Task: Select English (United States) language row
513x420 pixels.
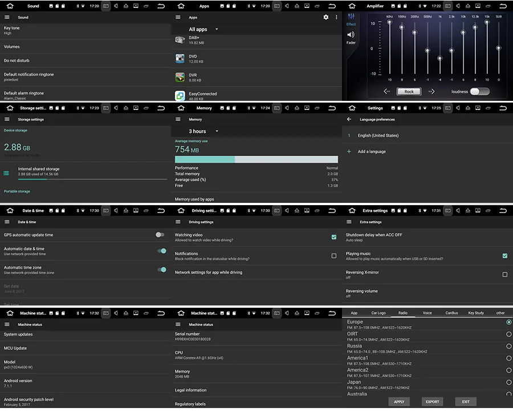Action: click(427, 136)
